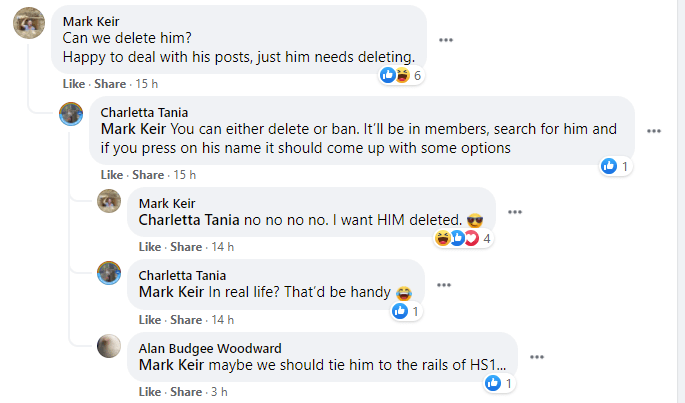Click the "15 h" timestamp on top comment
Image resolution: width=685 pixels, height=403 pixels.
(x=147, y=84)
